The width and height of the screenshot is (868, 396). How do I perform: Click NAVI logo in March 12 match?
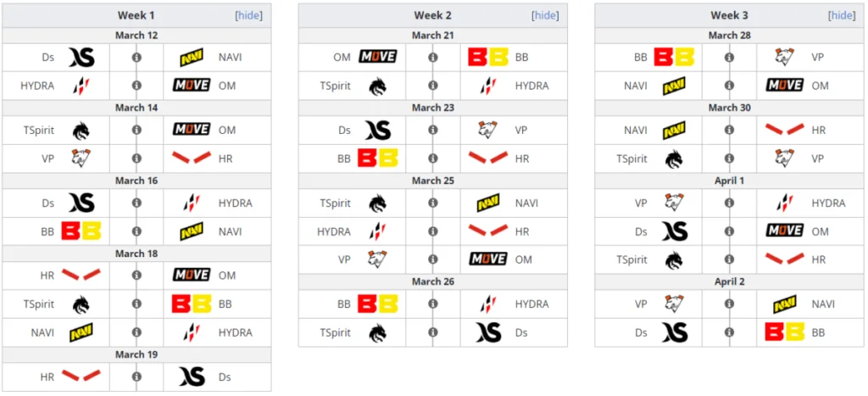pos(192,57)
